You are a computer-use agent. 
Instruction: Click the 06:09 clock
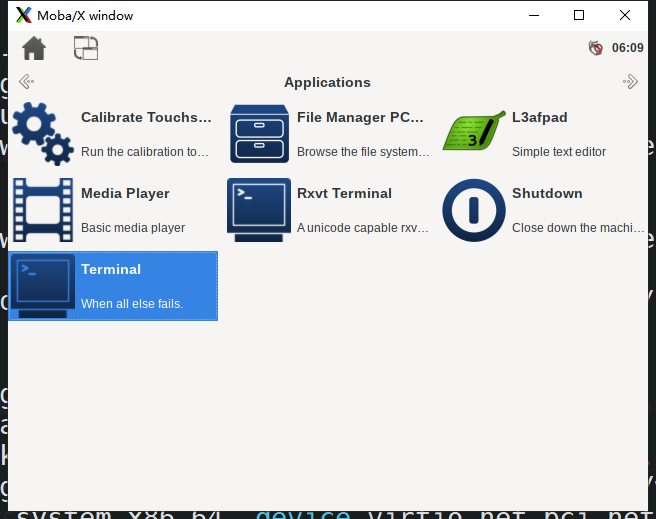(628, 48)
